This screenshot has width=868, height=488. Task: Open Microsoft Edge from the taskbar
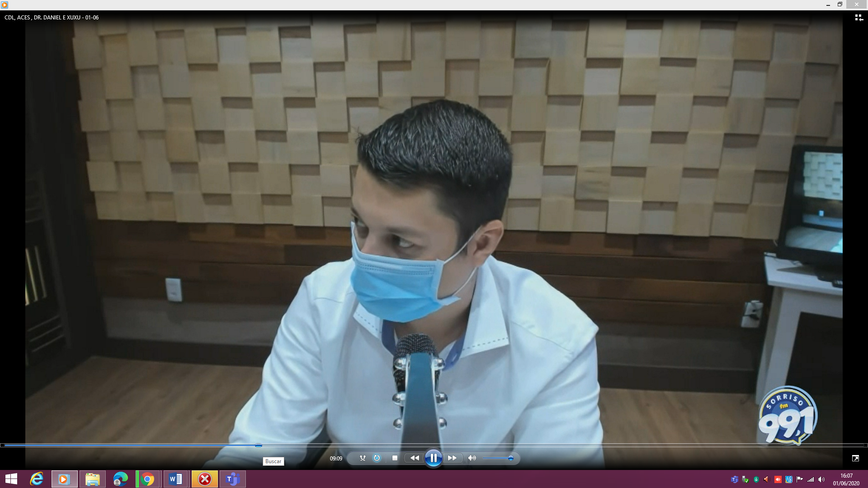[x=121, y=479]
